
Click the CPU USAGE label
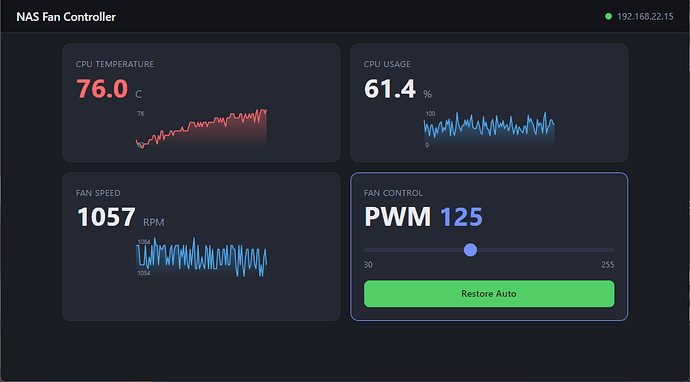[387, 64]
